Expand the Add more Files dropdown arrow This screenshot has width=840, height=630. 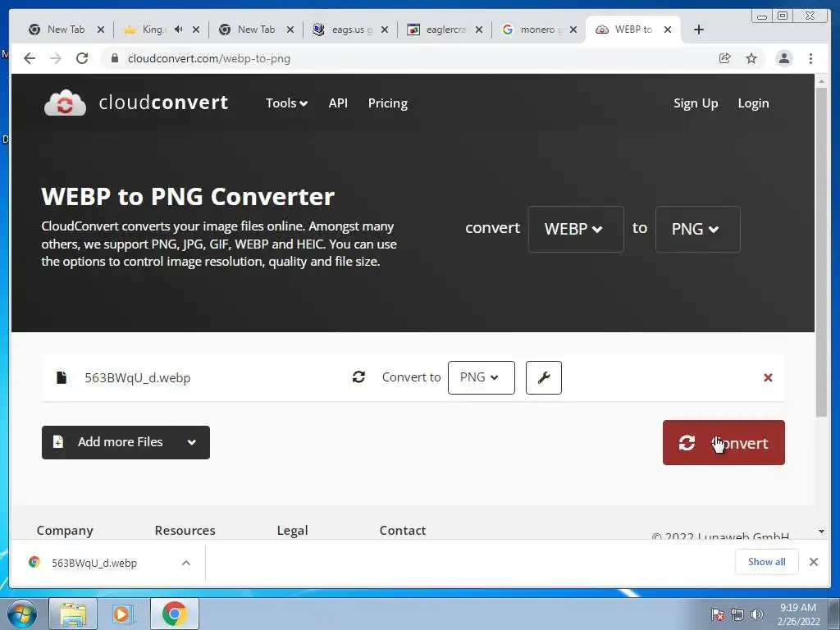192,442
